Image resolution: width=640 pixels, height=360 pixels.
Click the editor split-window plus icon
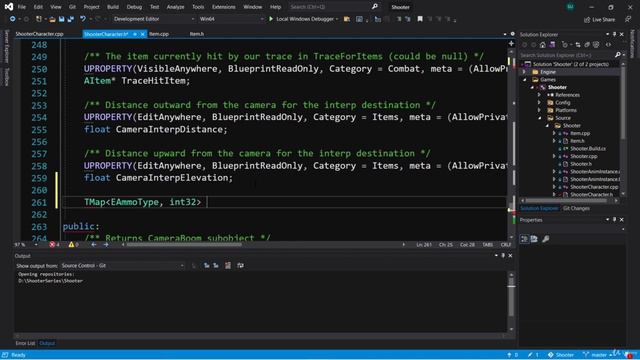click(511, 43)
